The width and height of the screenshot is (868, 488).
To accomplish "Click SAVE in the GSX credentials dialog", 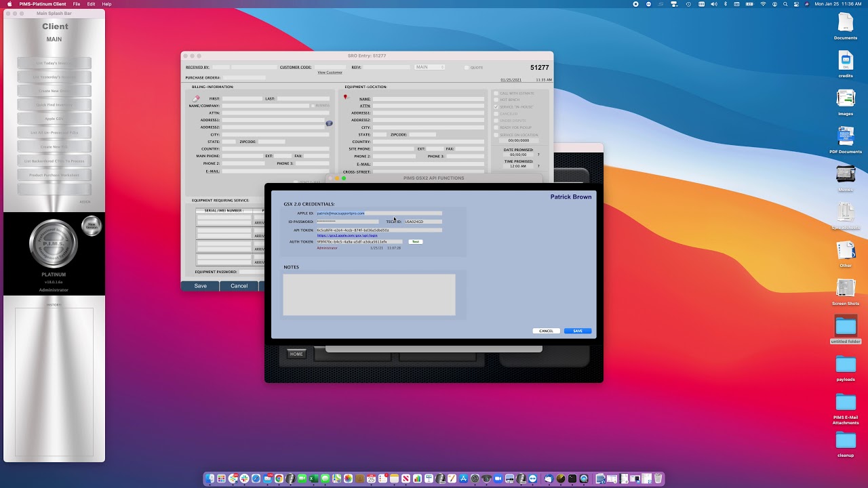I will [x=578, y=331].
